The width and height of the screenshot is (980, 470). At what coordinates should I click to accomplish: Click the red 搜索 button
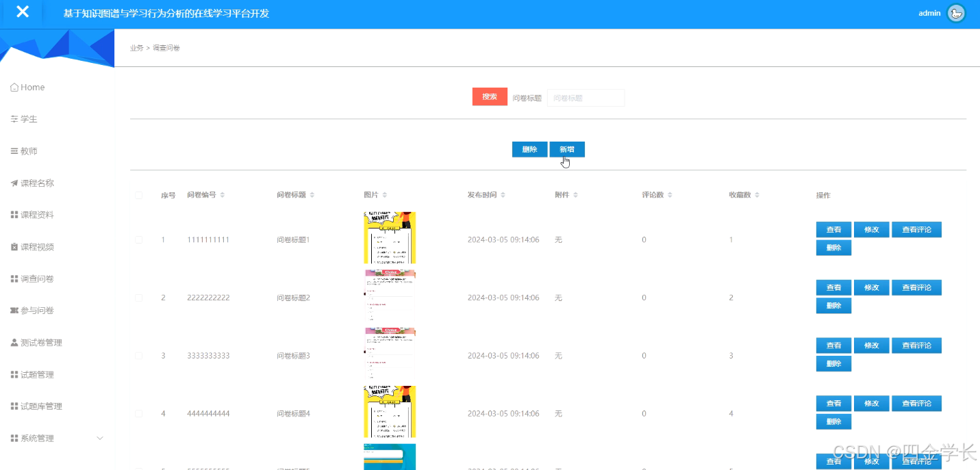(x=490, y=97)
